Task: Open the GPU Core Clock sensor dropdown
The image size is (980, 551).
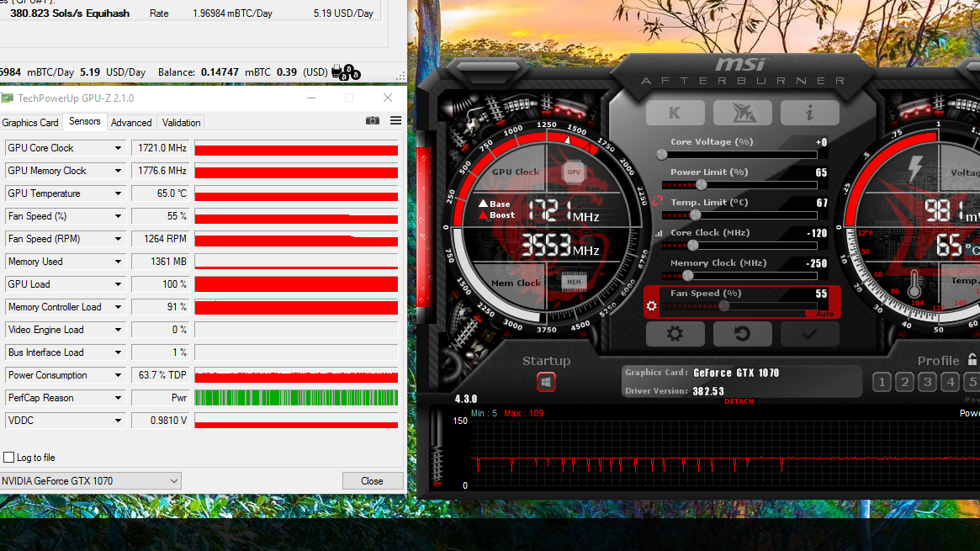Action: (x=118, y=148)
